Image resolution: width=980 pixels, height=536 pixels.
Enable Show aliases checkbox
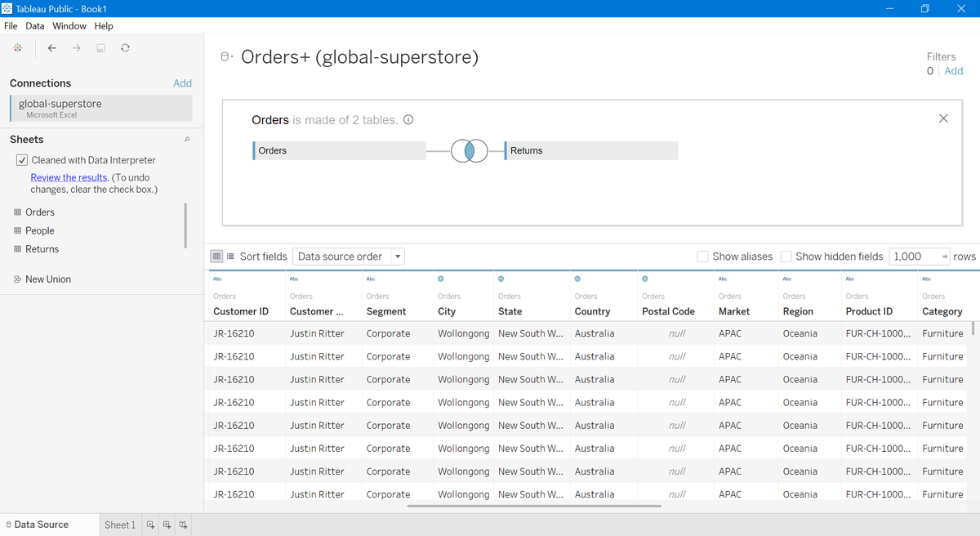tap(702, 257)
